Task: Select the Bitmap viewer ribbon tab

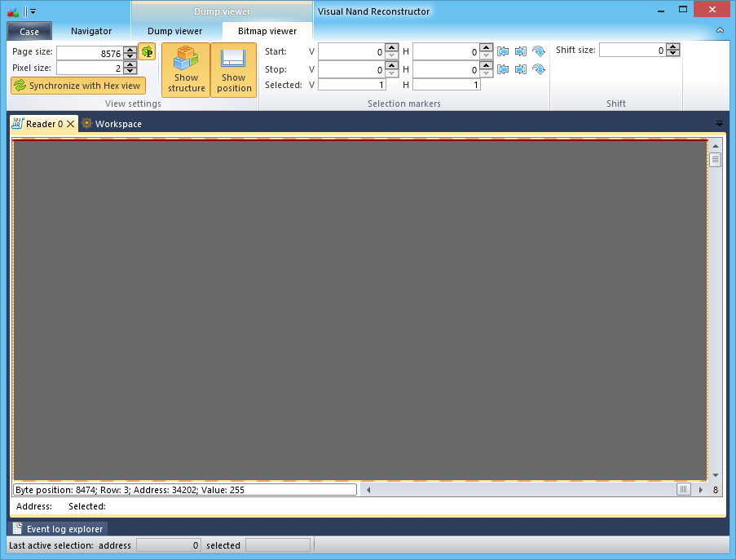Action: coord(267,31)
